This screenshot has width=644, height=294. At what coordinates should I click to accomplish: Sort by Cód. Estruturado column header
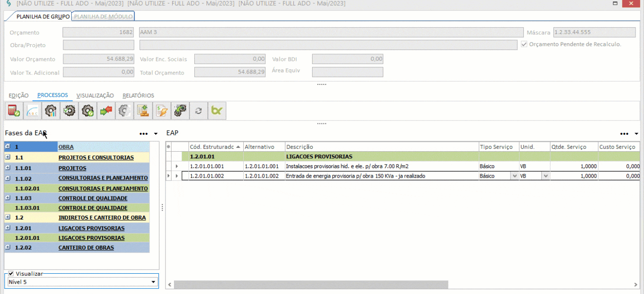tap(215, 147)
